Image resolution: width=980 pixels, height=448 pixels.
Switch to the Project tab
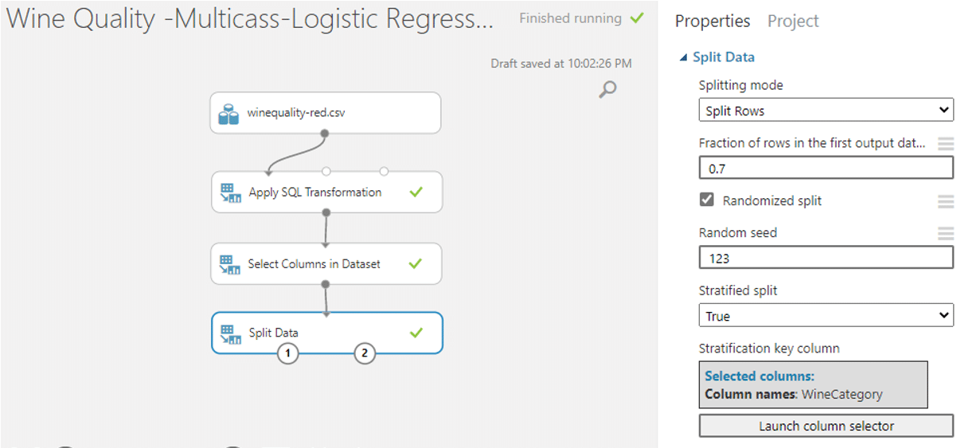click(x=793, y=21)
